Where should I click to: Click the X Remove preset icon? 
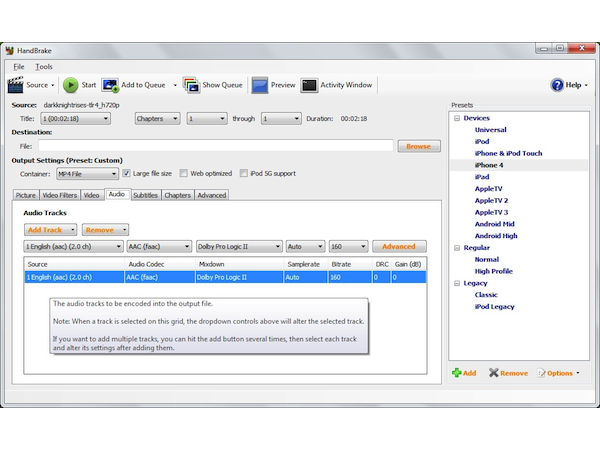click(494, 373)
